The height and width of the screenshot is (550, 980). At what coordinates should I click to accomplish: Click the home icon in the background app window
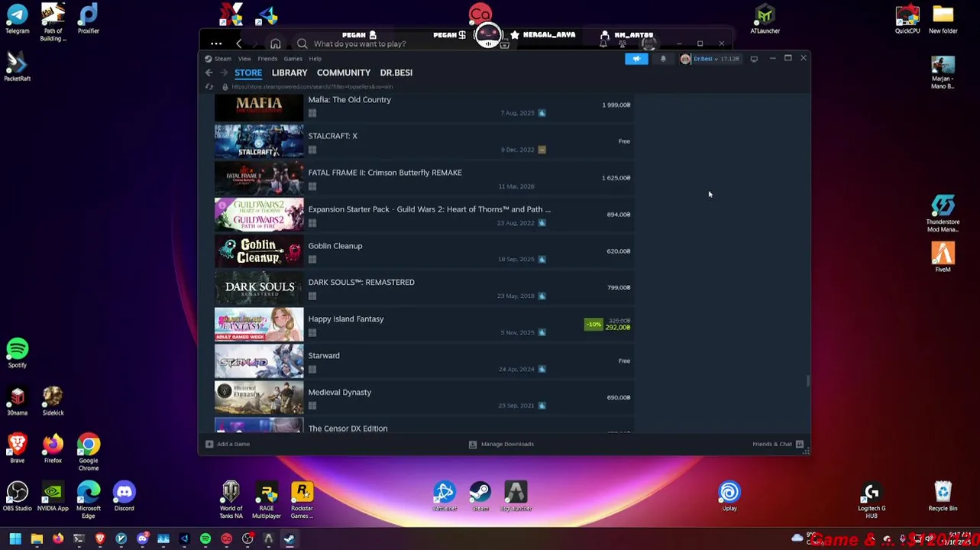pyautogui.click(x=275, y=44)
